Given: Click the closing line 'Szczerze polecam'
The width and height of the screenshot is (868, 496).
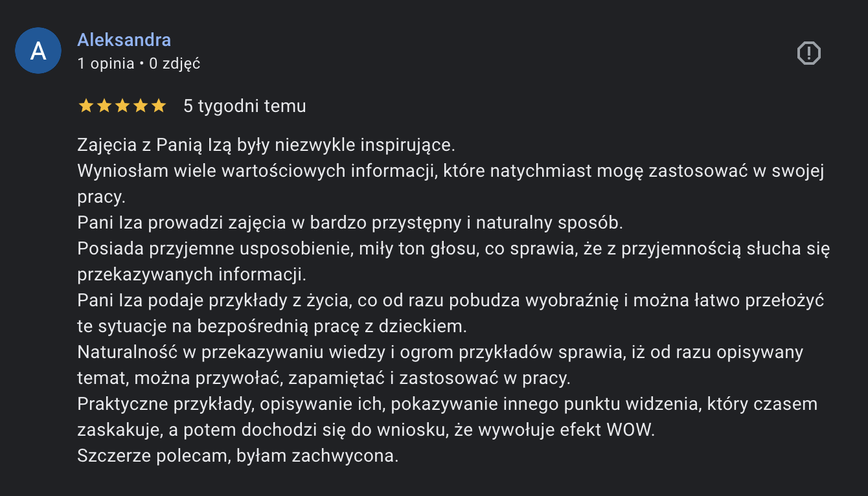Looking at the screenshot, I should coord(238,456).
